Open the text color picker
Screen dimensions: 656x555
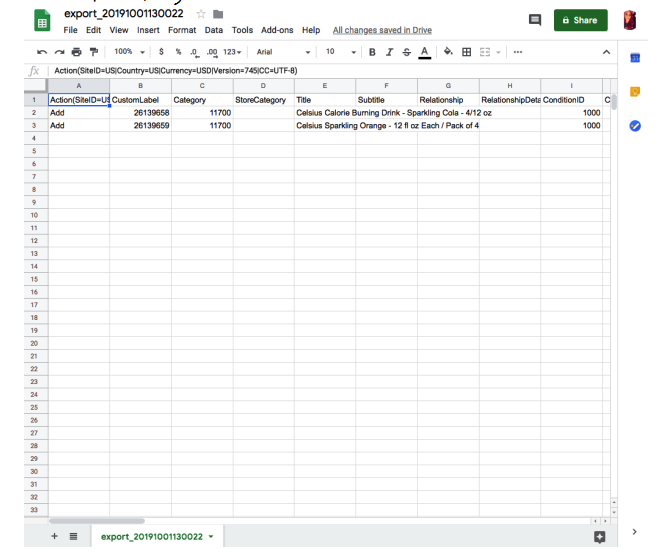coord(424,52)
